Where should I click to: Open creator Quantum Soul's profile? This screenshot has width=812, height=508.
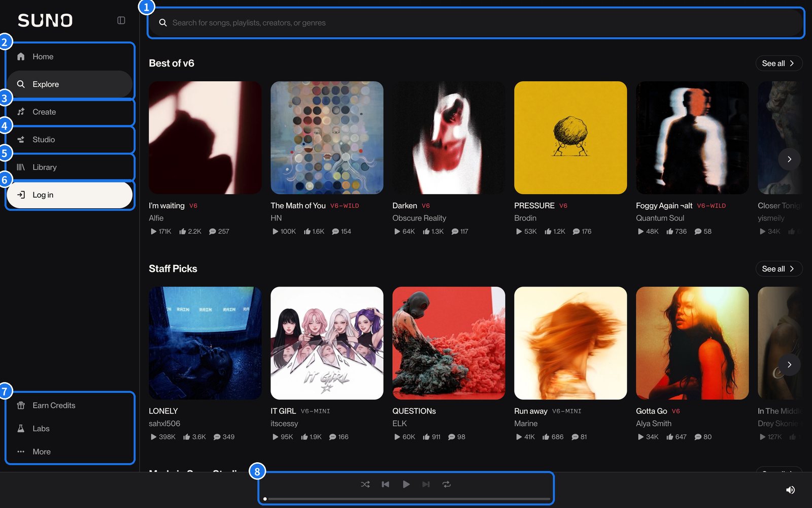click(660, 218)
